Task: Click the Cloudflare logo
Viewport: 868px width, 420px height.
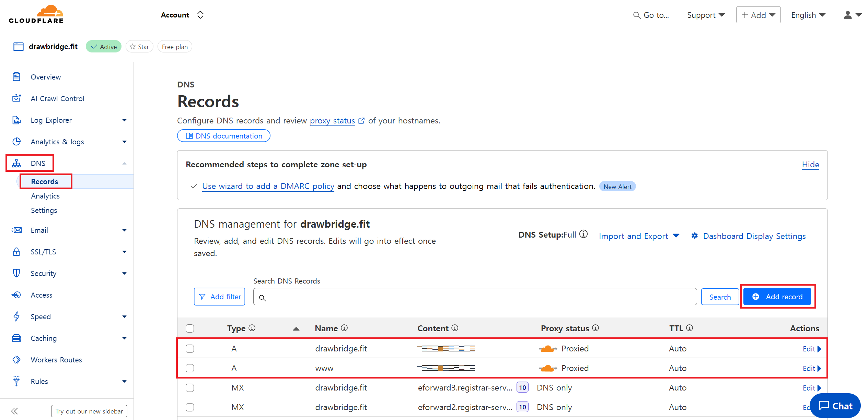Action: [36, 14]
